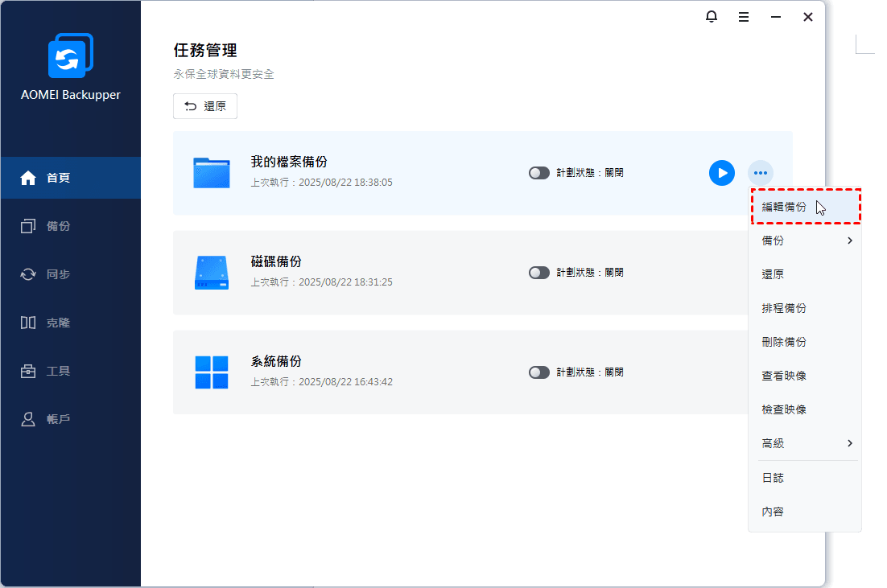Click the clone icon beside 克隆
Image resolution: width=887 pixels, height=588 pixels.
[28, 323]
